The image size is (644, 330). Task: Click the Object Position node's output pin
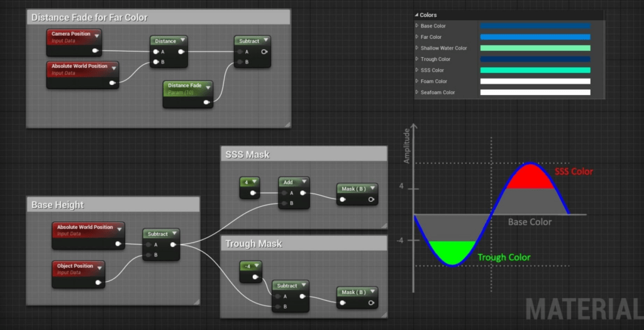pyautogui.click(x=97, y=282)
